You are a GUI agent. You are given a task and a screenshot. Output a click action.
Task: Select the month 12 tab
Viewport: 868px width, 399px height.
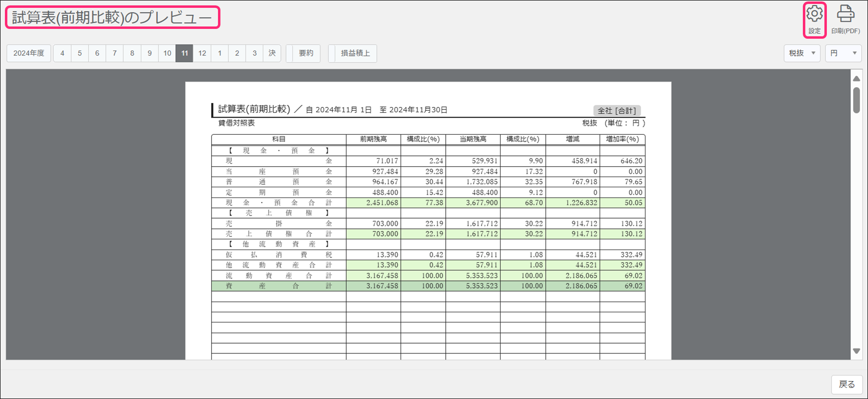click(x=202, y=53)
